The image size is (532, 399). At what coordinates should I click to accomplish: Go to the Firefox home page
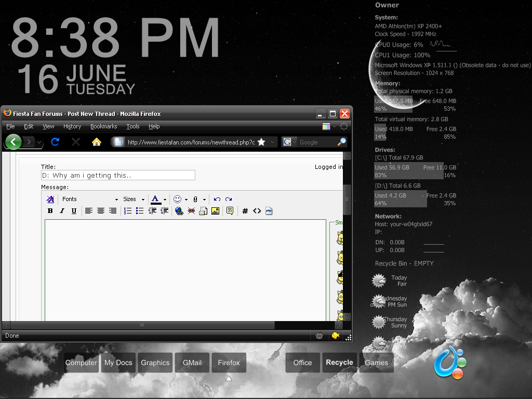pyautogui.click(x=97, y=142)
